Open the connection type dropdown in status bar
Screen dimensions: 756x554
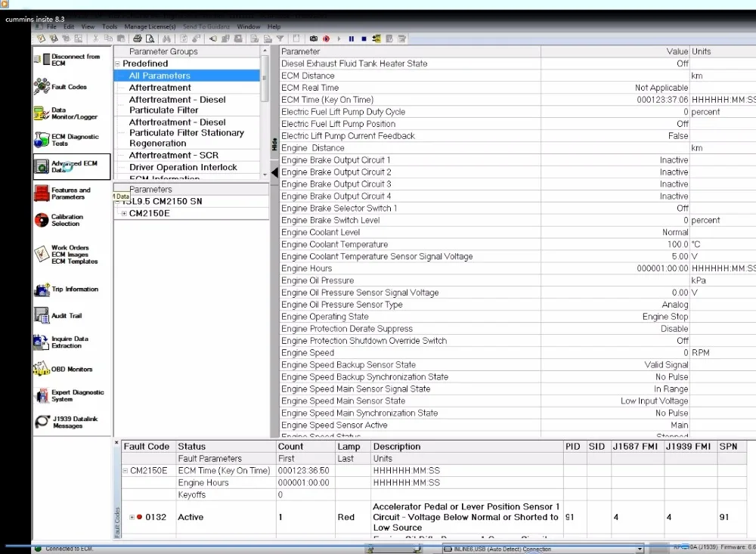tap(640, 549)
